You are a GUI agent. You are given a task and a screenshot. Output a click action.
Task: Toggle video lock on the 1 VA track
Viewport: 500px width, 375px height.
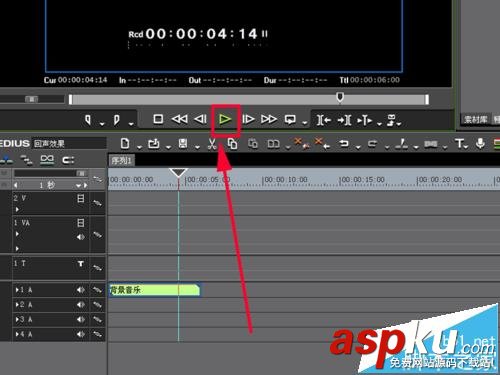coord(81,223)
